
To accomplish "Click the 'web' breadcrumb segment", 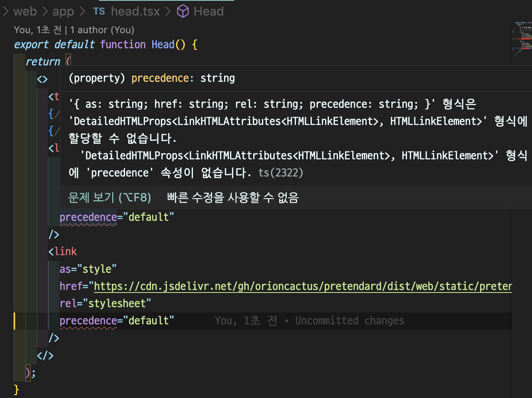I will pos(25,11).
